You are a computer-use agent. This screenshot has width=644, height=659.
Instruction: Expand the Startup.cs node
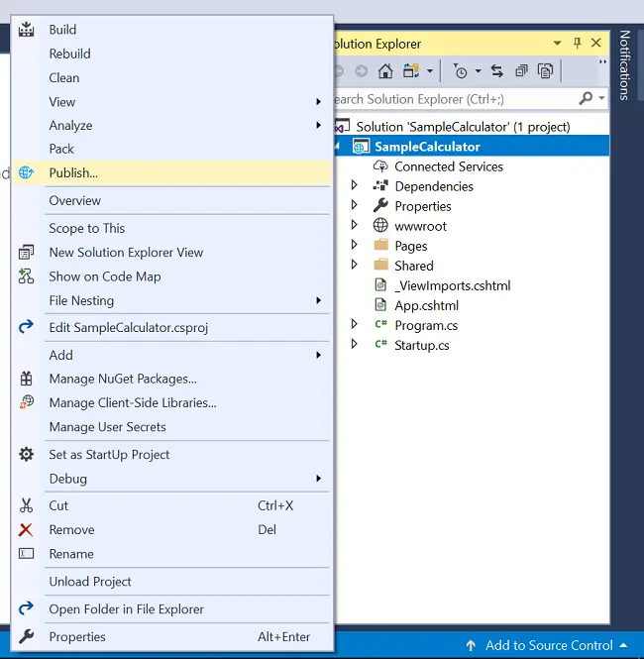point(354,344)
